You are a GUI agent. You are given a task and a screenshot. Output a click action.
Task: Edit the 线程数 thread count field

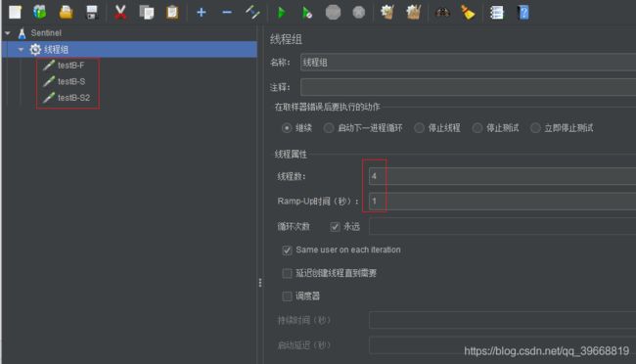pos(503,176)
